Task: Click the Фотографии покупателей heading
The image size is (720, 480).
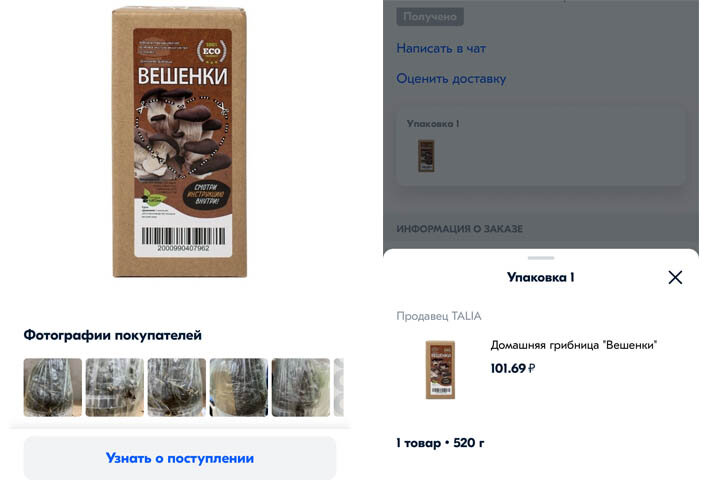Action: pos(112,335)
